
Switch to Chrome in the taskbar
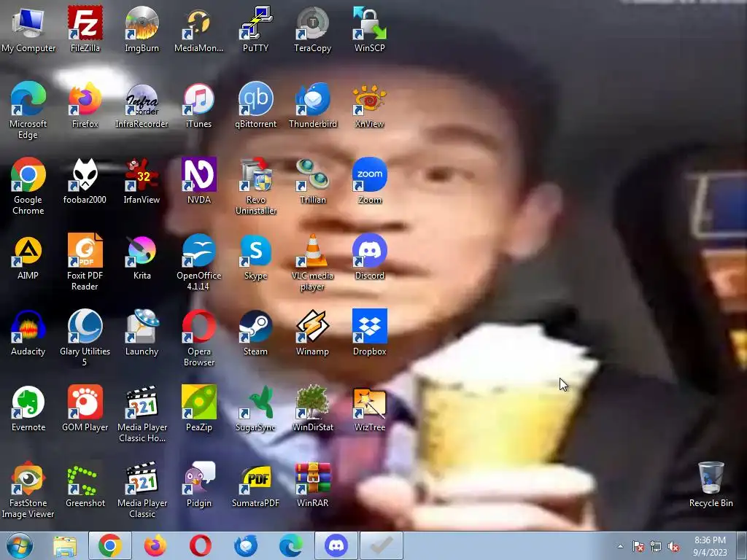tap(110, 545)
